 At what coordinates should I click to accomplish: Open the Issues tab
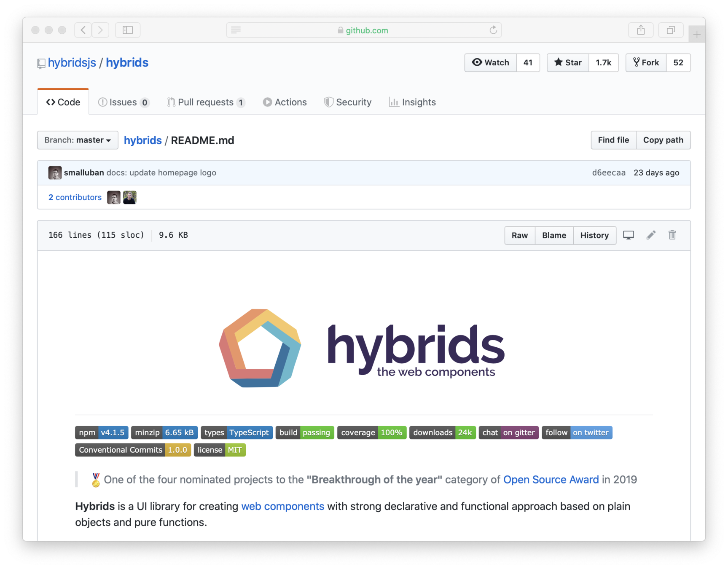pyautogui.click(x=124, y=102)
